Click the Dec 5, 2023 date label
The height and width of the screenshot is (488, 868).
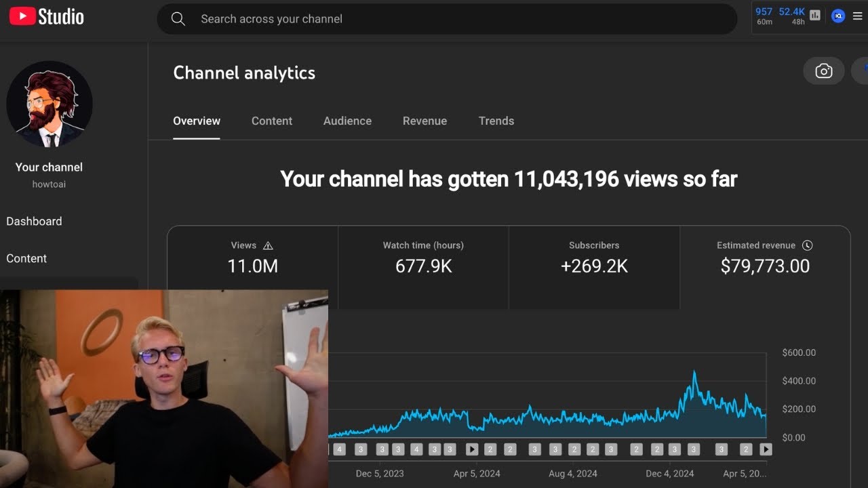(x=380, y=474)
